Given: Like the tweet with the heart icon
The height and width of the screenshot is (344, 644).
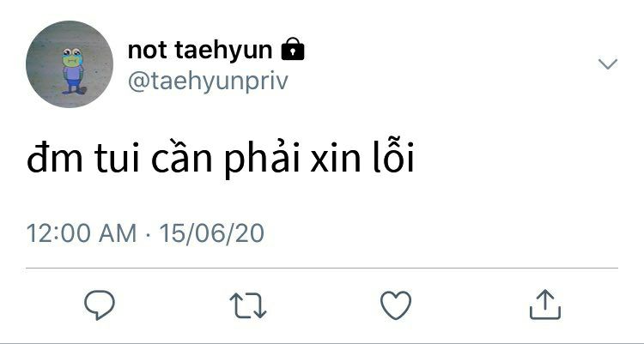Looking at the screenshot, I should (396, 305).
